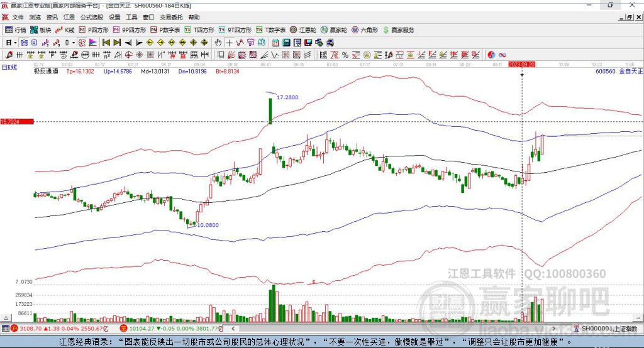Image resolution: width=644 pixels, height=348 pixels.
Task: Select the zigzag wave line tool
Action: click(275, 55)
